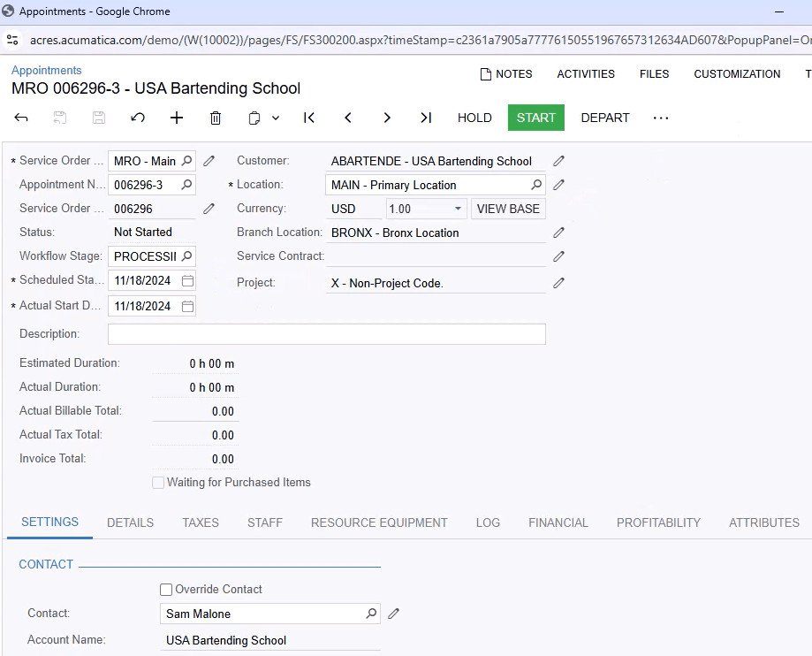The width and height of the screenshot is (812, 656).
Task: Create a new record with the plus icon
Action: [x=176, y=118]
